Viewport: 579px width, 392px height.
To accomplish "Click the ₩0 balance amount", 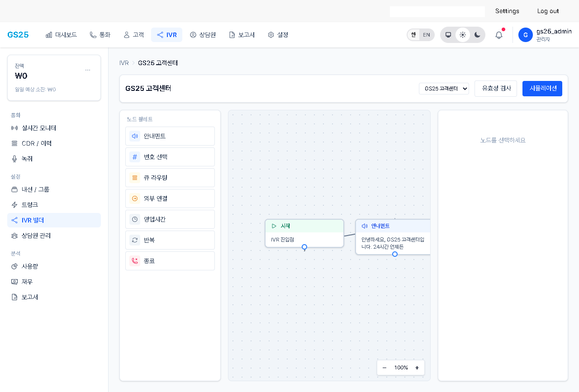I will pyautogui.click(x=21, y=76).
